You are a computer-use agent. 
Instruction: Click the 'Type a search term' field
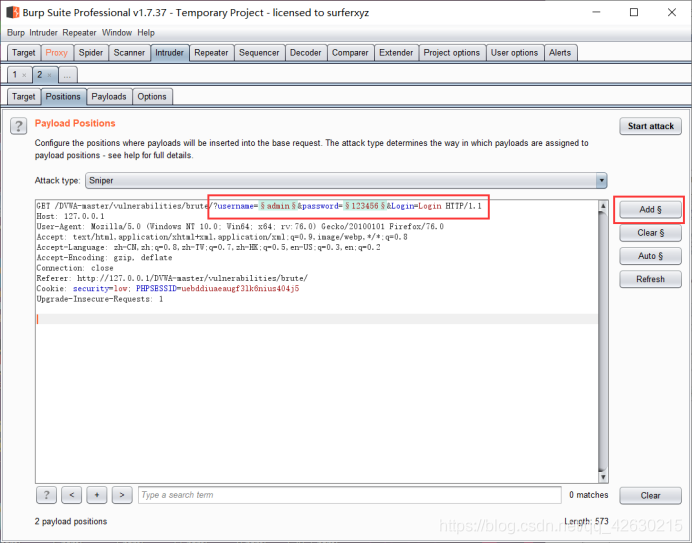[x=350, y=495]
